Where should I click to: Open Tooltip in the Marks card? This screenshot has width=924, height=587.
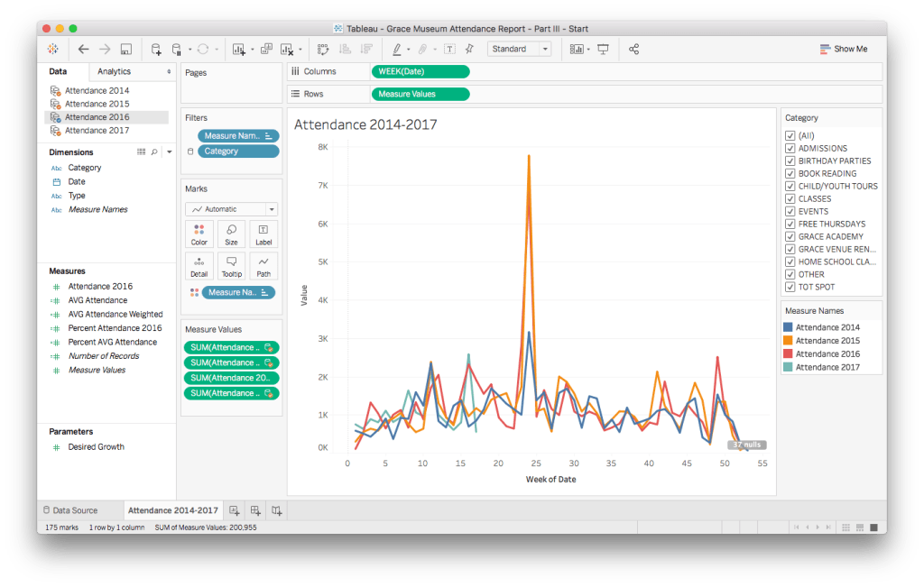232,266
